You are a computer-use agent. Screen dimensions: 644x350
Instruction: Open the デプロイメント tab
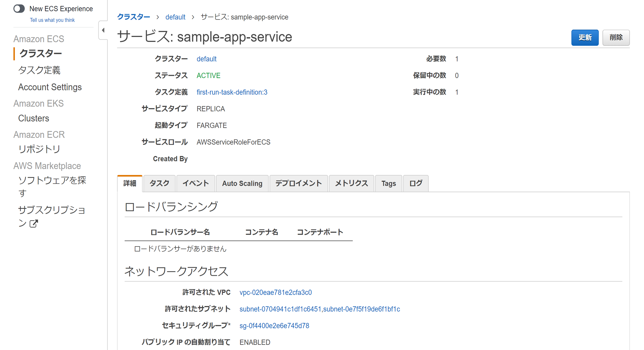(299, 183)
